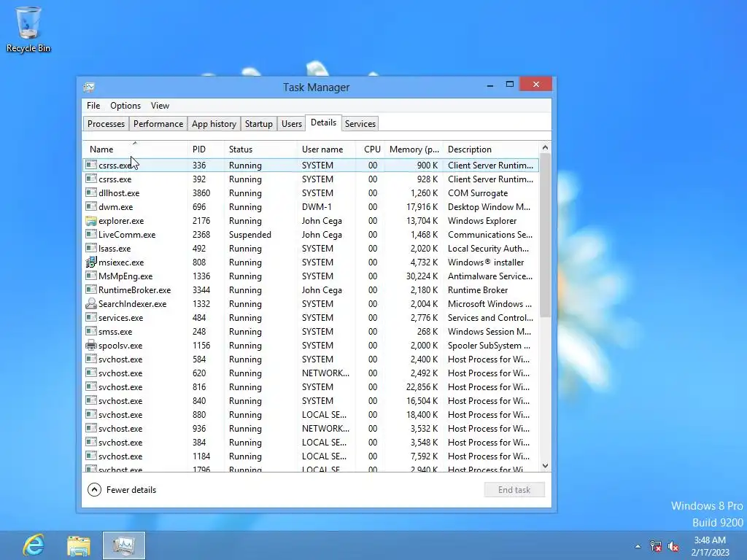
Task: Click Suspended status of LiveComm.exe
Action: click(x=249, y=234)
